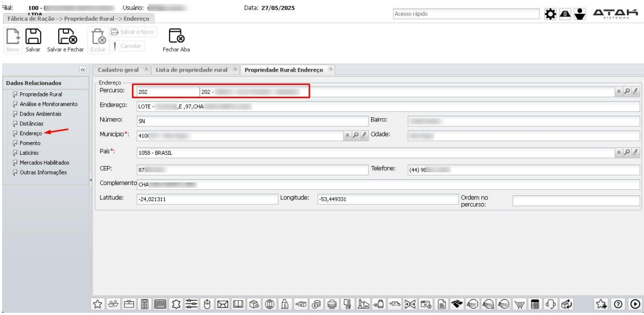644x315 pixels.
Task: Click the Bairro input field
Action: point(523,120)
